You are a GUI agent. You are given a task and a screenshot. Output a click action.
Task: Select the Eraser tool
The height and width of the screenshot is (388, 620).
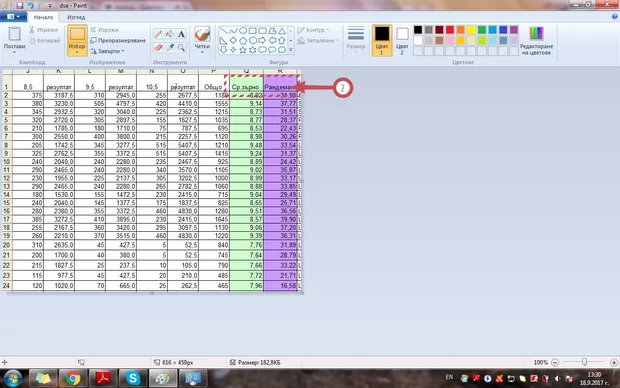pos(158,48)
